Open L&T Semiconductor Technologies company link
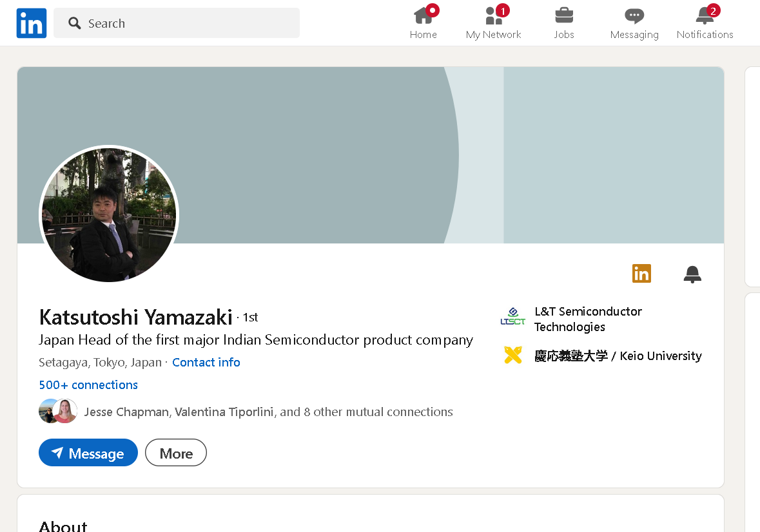This screenshot has width=760, height=532. [588, 319]
